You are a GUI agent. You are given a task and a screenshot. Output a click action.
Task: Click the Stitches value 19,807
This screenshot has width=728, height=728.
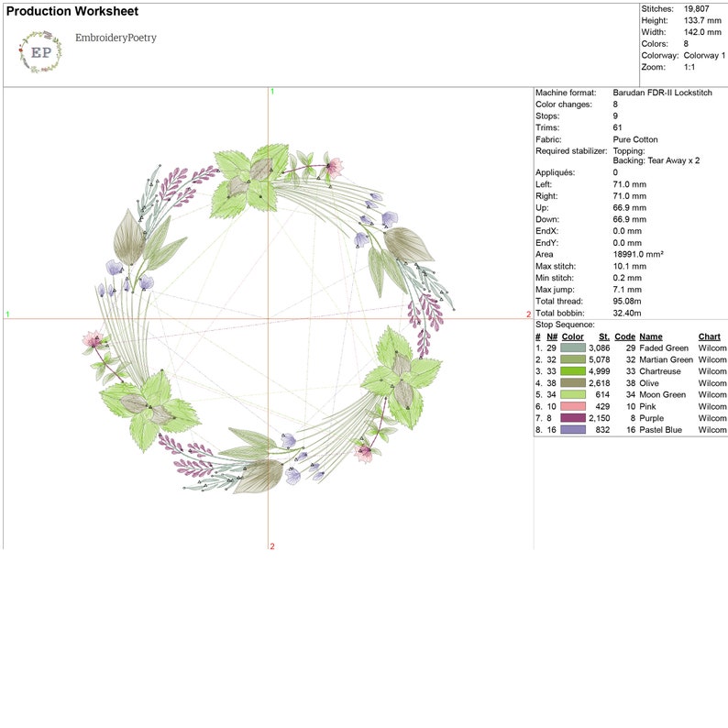click(x=697, y=9)
